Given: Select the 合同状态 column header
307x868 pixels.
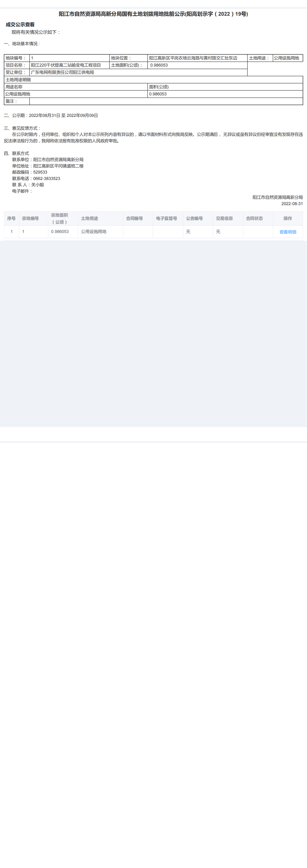Looking at the screenshot, I should coord(258,218).
